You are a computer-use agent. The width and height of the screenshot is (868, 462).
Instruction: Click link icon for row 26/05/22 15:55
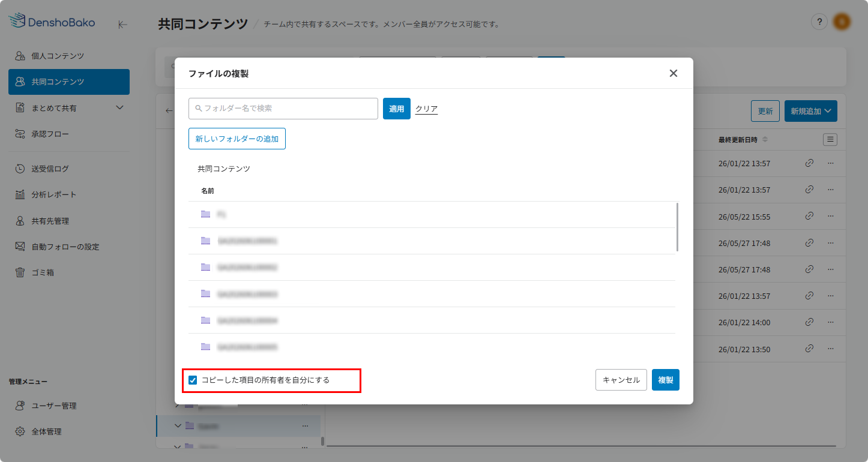[x=809, y=216]
